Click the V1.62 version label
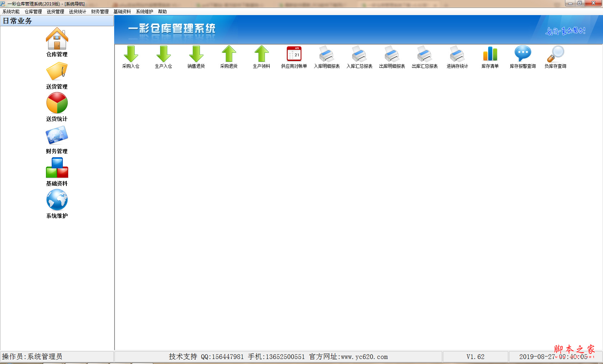Screen dimensions: 603x364 pos(475,357)
